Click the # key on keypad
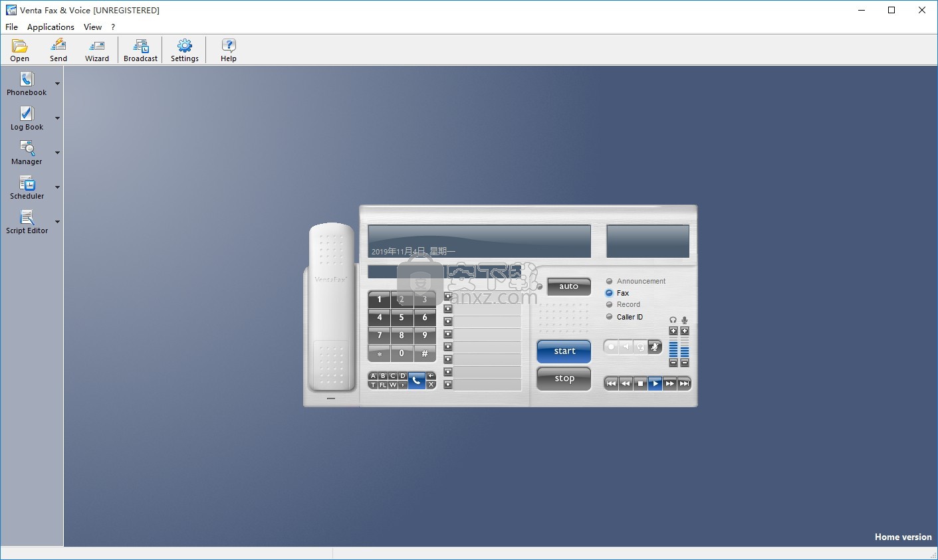The image size is (938, 560). (425, 353)
